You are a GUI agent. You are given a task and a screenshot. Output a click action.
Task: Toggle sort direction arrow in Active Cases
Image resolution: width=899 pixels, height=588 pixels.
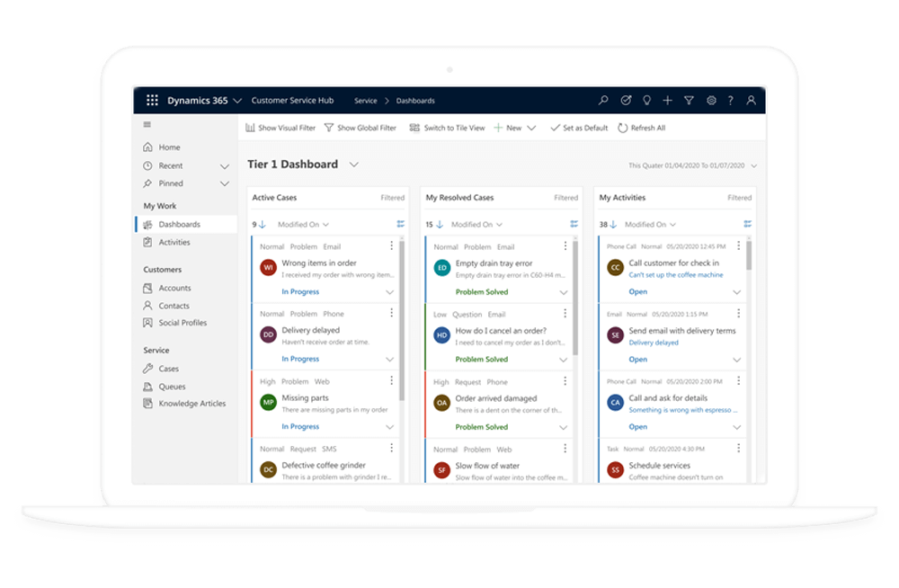coord(263,224)
